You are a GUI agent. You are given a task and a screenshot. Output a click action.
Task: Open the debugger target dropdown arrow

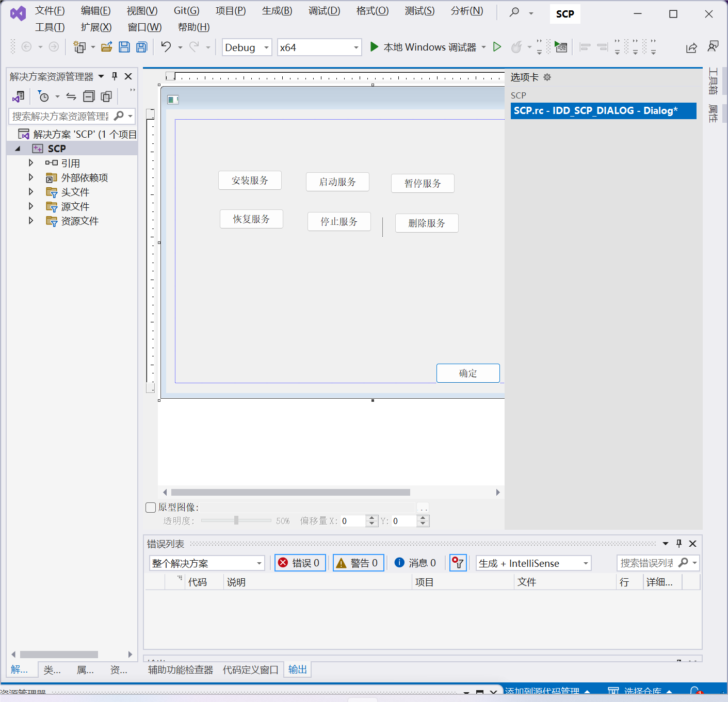(x=484, y=47)
